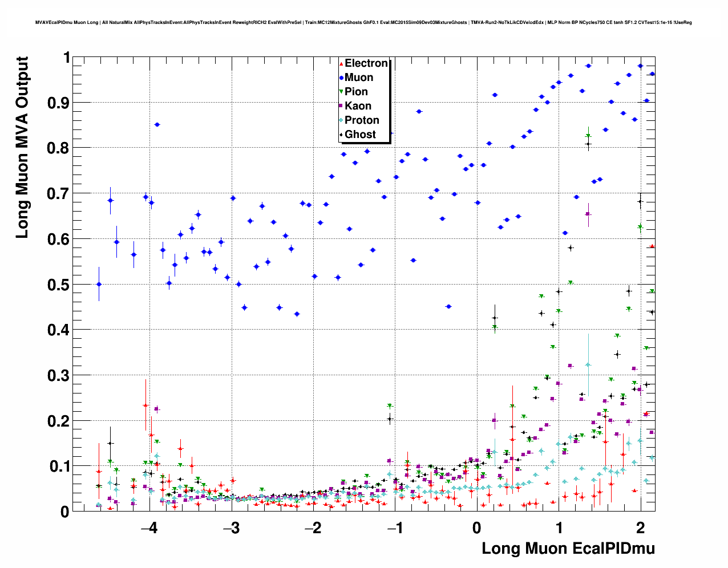This screenshot has width=728, height=568.
Task: Select the green Pion triangle legend marker
Action: pos(341,92)
